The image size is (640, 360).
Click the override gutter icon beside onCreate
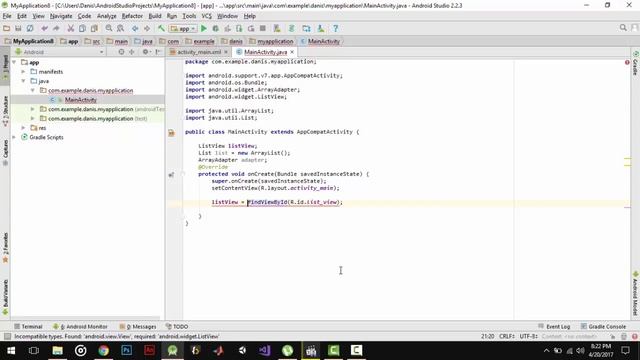point(171,175)
